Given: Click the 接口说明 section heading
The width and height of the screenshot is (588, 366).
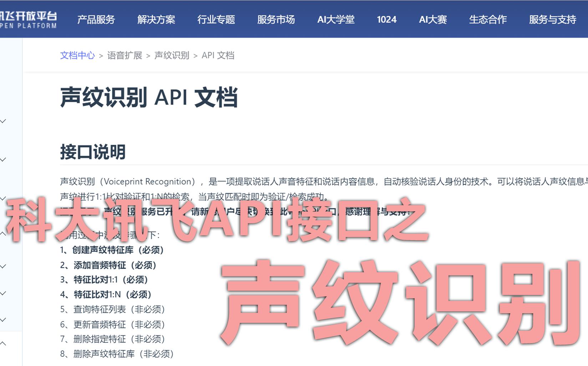Looking at the screenshot, I should coord(93,152).
